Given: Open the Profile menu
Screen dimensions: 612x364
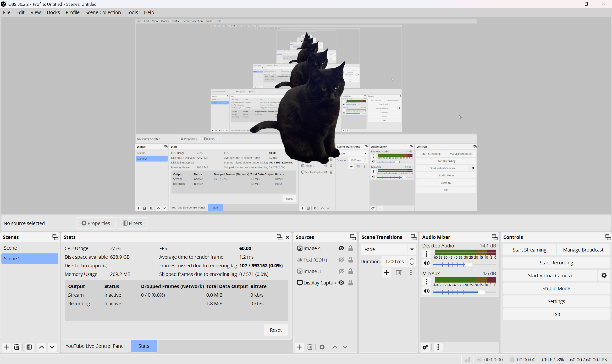Looking at the screenshot, I should coord(73,12).
